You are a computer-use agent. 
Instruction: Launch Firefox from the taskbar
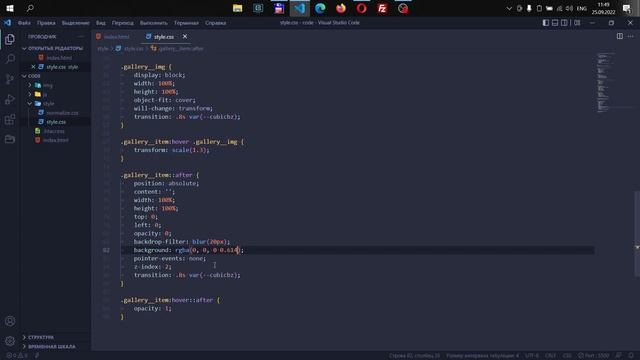point(341,8)
